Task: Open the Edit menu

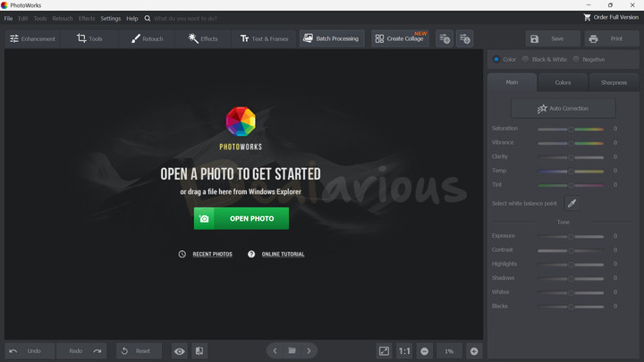Action: pos(23,19)
